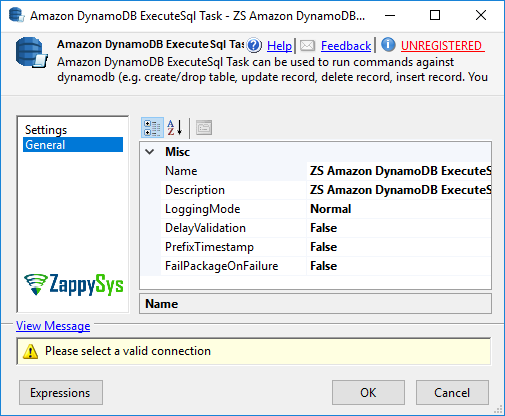Minimize the dialog window

(390, 15)
